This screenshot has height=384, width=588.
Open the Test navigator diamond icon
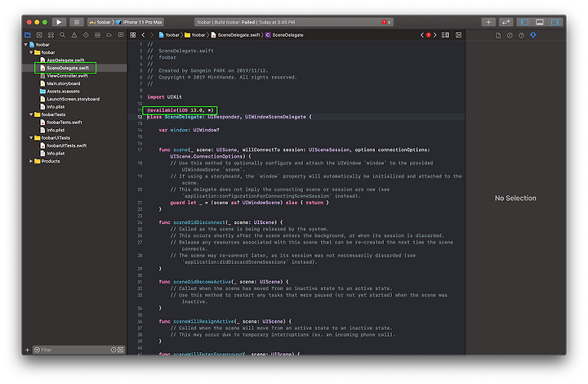click(86, 35)
